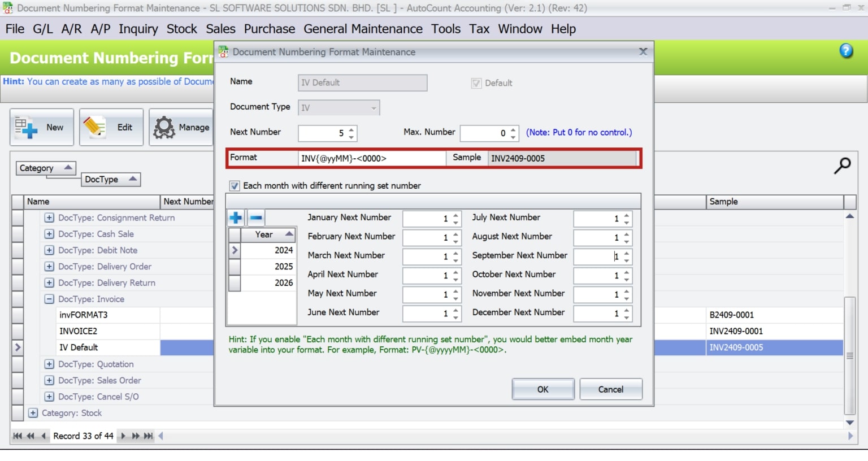
Task: Click the Cancel button
Action: tap(610, 389)
